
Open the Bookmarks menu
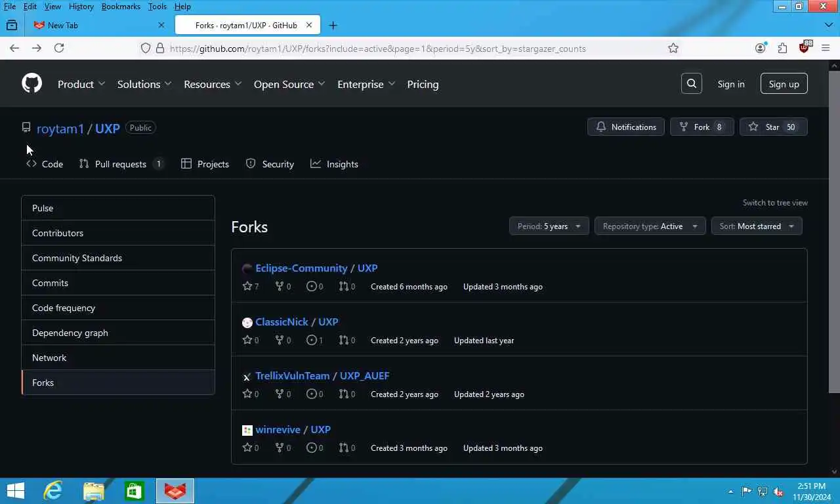click(121, 7)
